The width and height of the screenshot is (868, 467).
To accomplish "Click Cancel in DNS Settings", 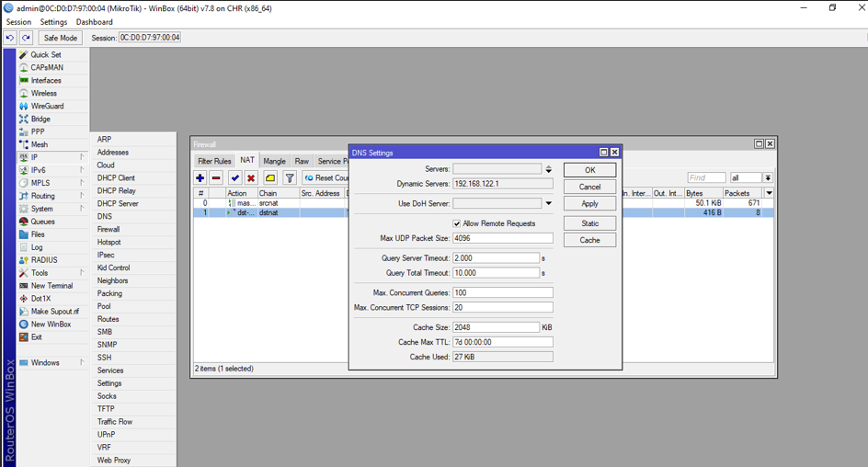I will [x=589, y=187].
